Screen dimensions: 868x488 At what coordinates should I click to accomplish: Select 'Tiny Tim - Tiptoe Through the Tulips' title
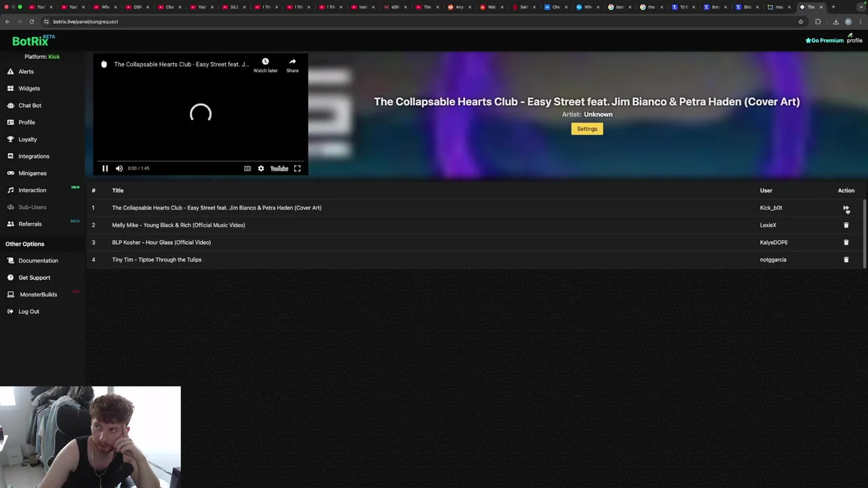pyautogui.click(x=157, y=260)
